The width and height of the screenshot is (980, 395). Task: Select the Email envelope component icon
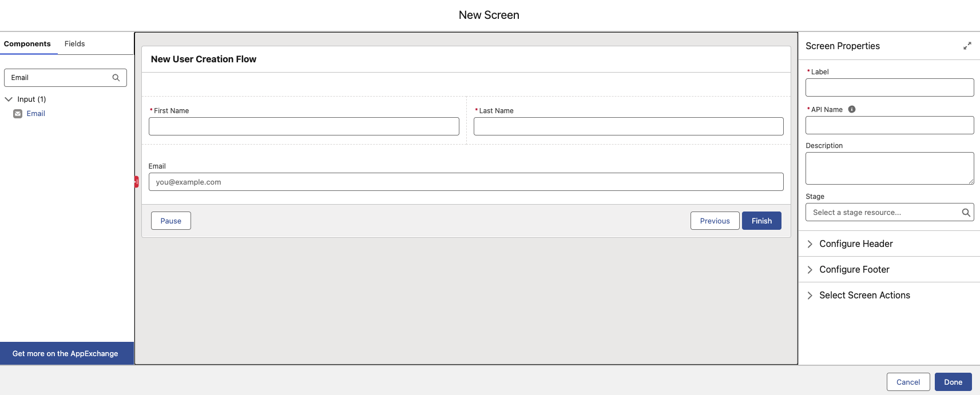[18, 114]
